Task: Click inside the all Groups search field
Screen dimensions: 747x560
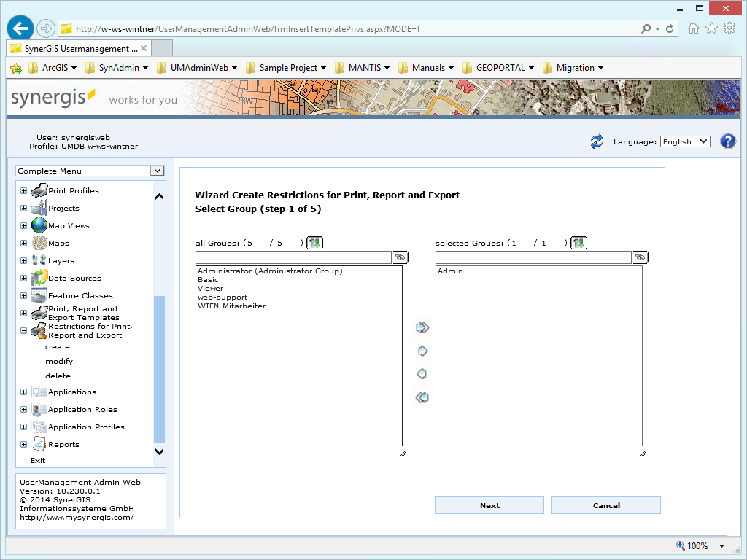Action: (292, 257)
